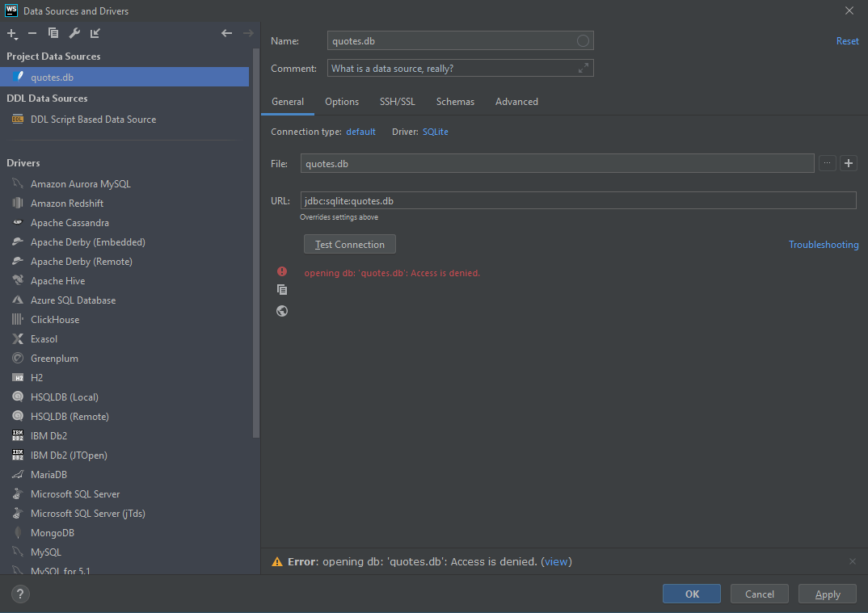This screenshot has width=868, height=613.
Task: Add a new data source with plus icon
Action: [x=12, y=34]
